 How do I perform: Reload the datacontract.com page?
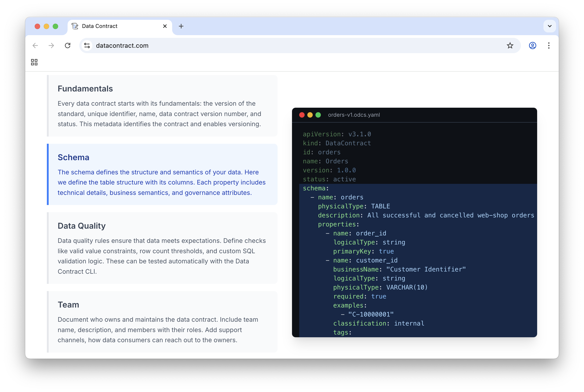[x=68, y=46]
